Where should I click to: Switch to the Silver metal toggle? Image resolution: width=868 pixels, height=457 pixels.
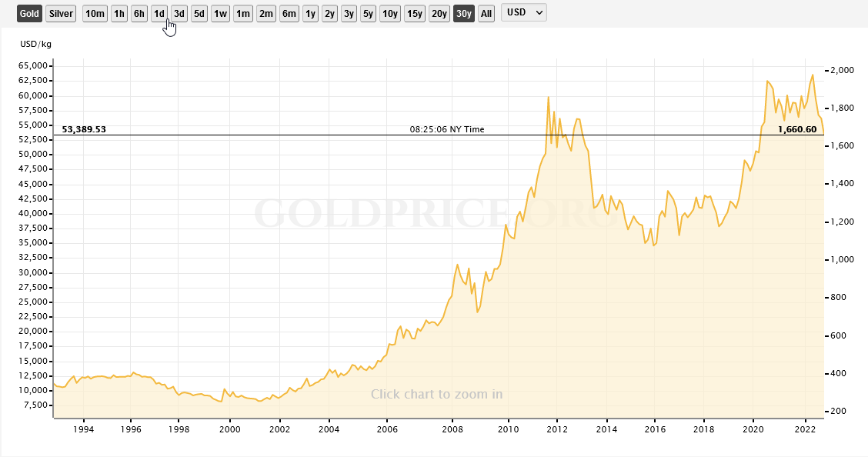[61, 13]
